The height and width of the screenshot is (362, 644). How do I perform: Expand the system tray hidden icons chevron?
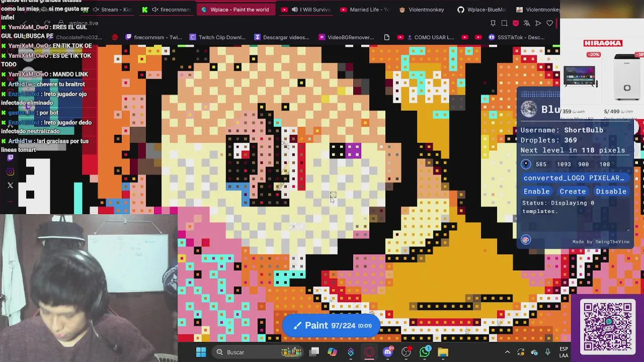click(507, 352)
